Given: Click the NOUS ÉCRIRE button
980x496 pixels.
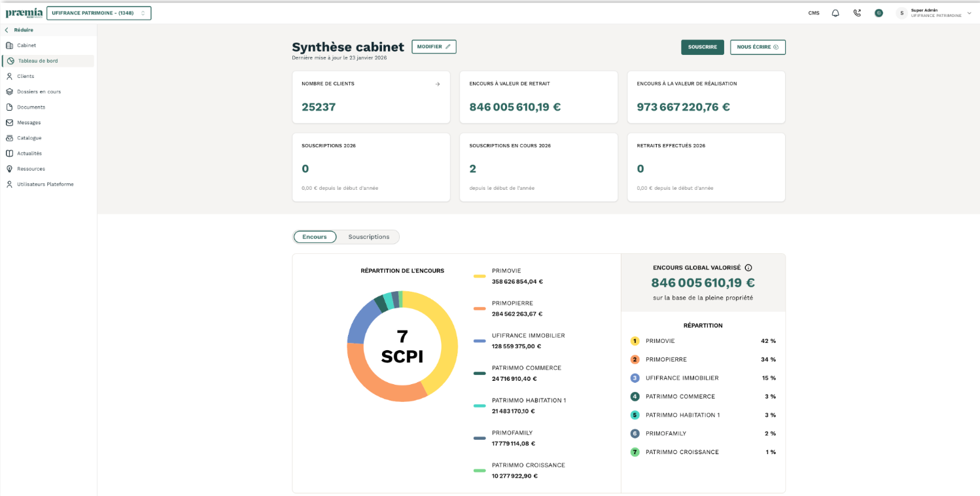Looking at the screenshot, I should (758, 47).
